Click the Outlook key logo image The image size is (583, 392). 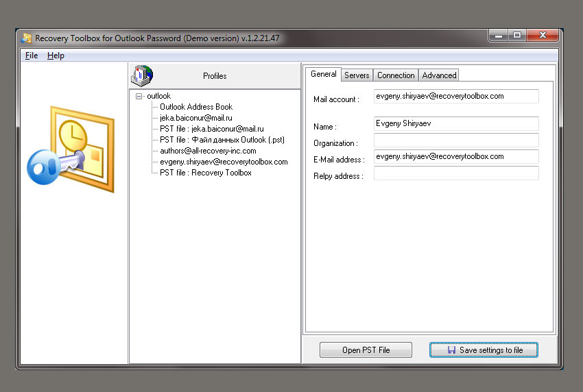pos(71,149)
